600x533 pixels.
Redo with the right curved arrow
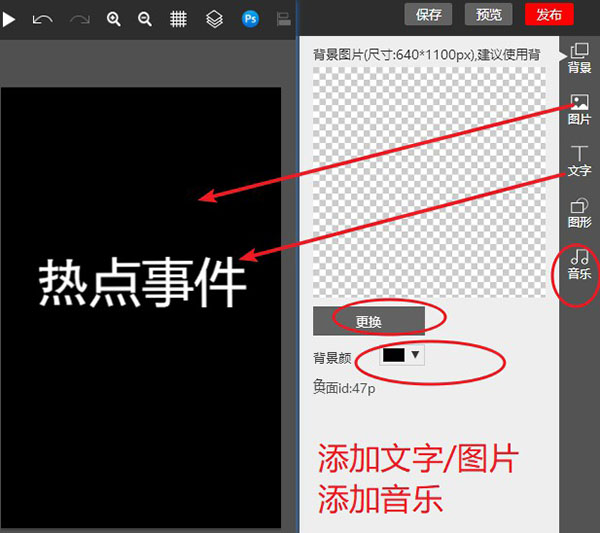(80, 19)
